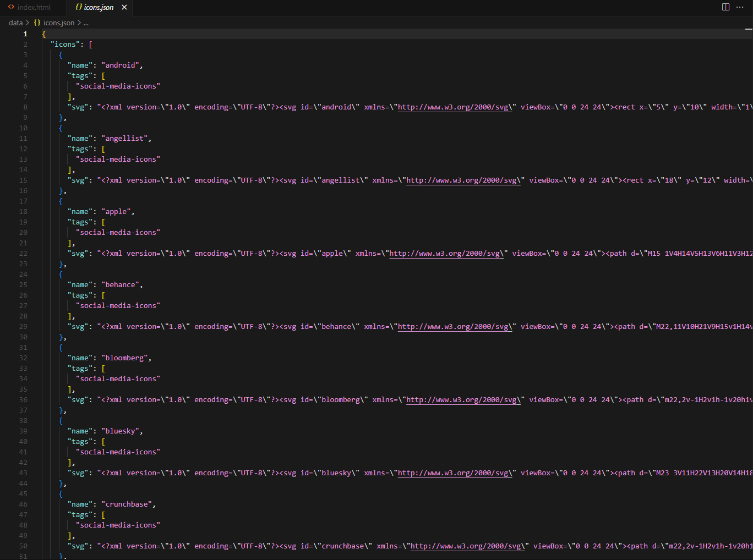
Task: Click the w3.org link in the bluesky entry
Action: [454, 473]
